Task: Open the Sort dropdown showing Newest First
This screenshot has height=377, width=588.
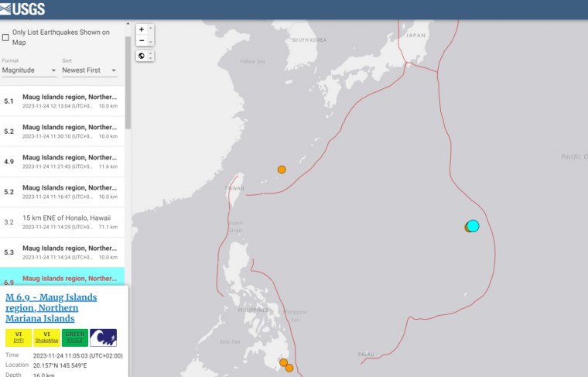Action: tap(90, 70)
